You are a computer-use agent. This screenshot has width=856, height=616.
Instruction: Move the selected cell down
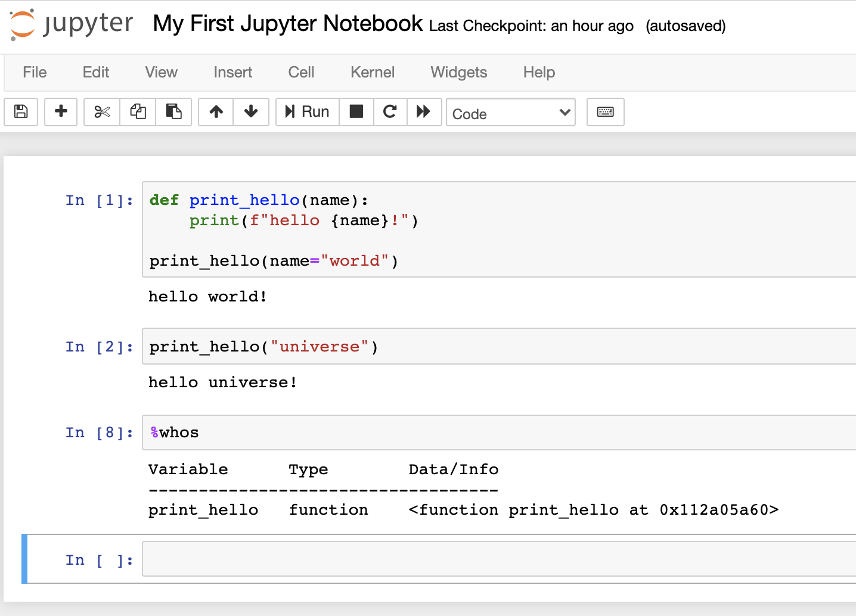point(251,111)
